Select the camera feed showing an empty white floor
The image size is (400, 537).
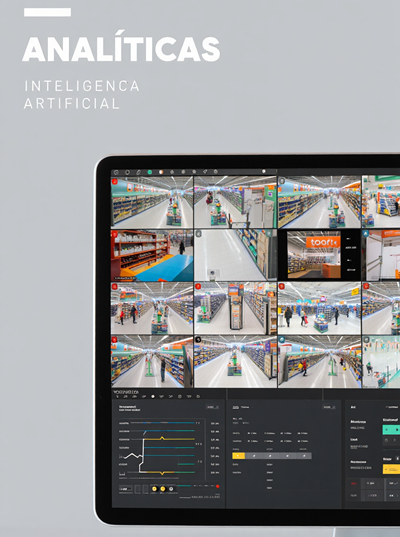(236, 255)
